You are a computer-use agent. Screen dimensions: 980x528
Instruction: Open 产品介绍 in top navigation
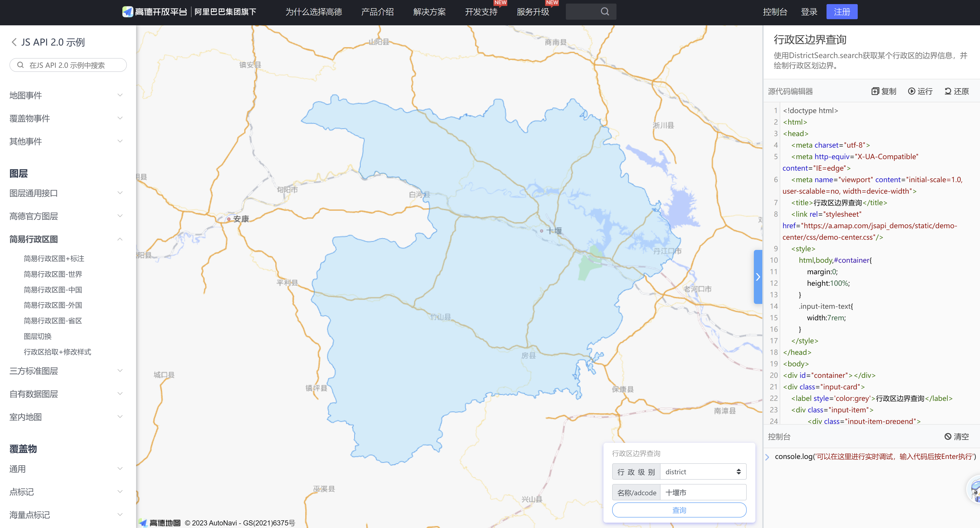377,12
